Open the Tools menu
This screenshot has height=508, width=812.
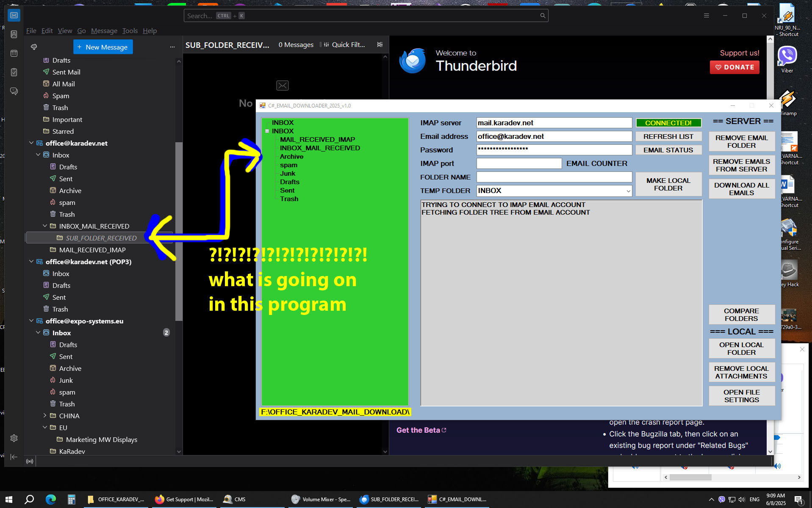pos(130,31)
